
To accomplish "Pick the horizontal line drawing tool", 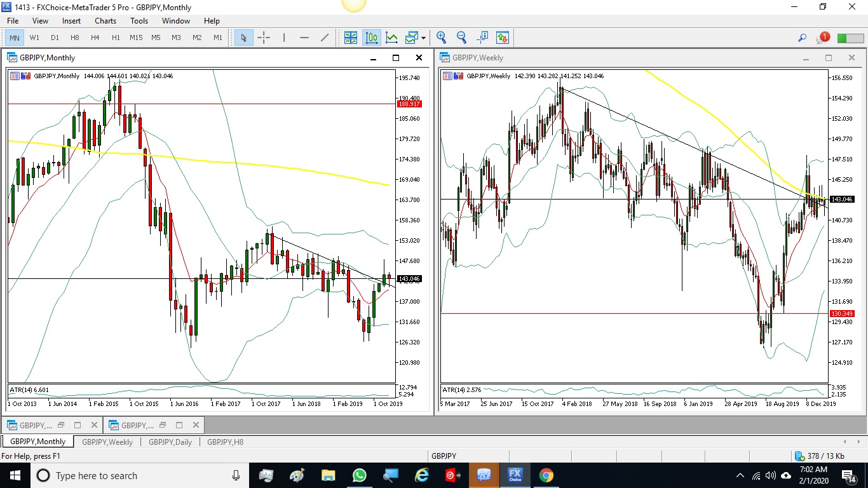I will pyautogui.click(x=304, y=38).
